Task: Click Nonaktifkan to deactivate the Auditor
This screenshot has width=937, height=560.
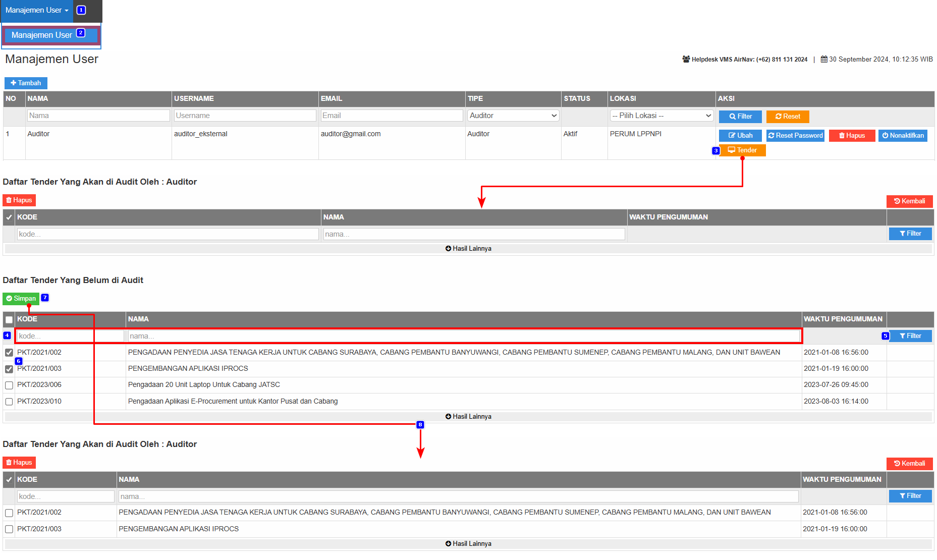Action: point(903,136)
